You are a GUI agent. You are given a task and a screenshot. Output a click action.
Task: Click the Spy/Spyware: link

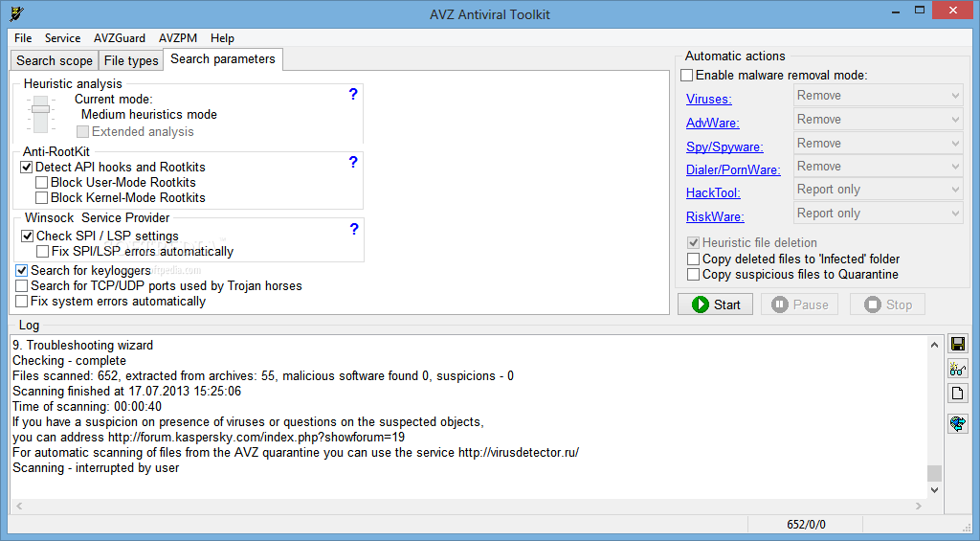[725, 147]
